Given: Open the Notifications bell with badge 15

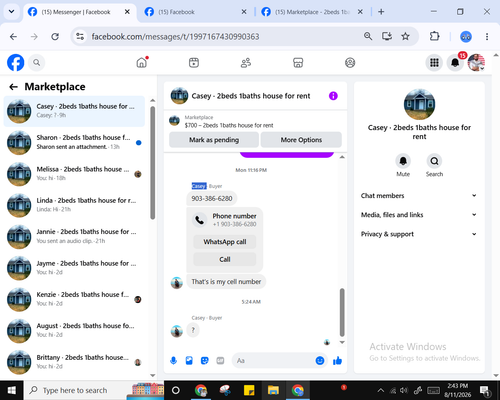Looking at the screenshot, I should coord(455,63).
